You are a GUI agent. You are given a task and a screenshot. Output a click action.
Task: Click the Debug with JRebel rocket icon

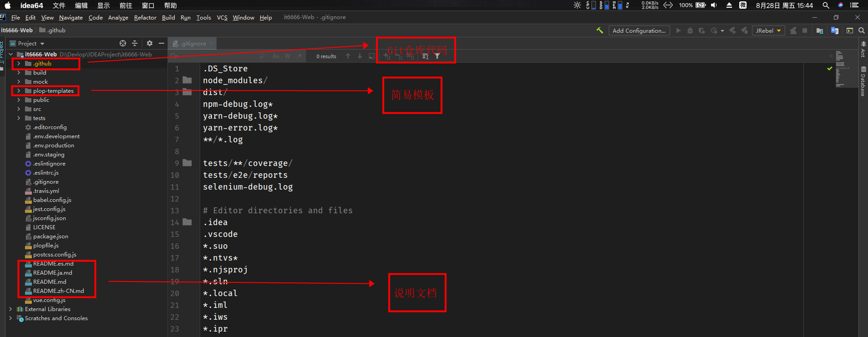click(744, 30)
